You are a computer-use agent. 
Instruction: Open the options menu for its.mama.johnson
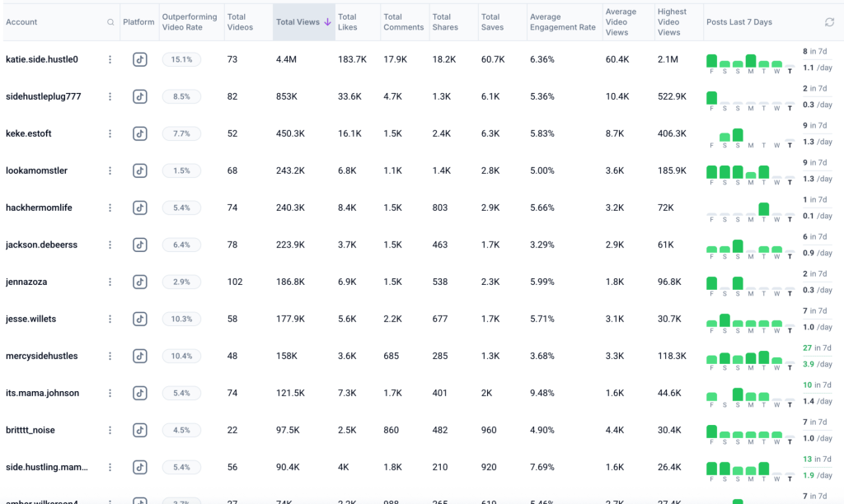coord(110,393)
